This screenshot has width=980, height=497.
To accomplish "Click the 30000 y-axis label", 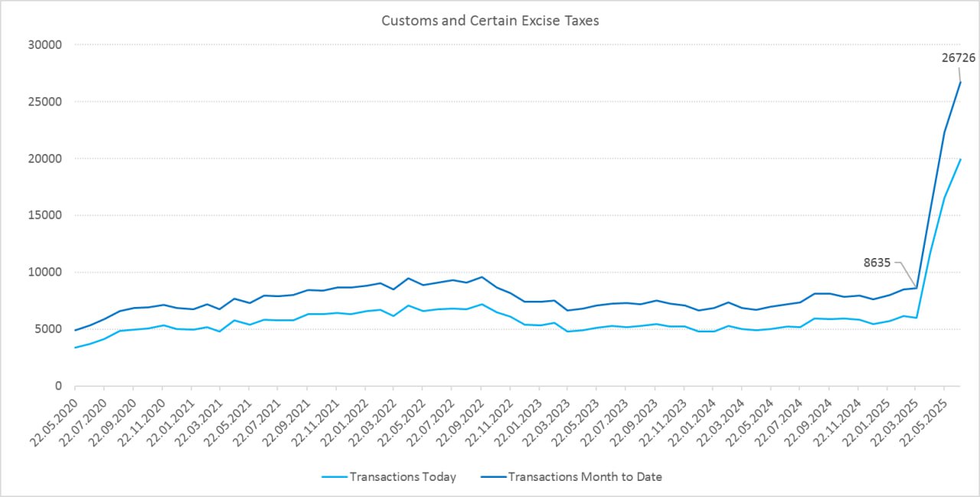I will (x=45, y=45).
